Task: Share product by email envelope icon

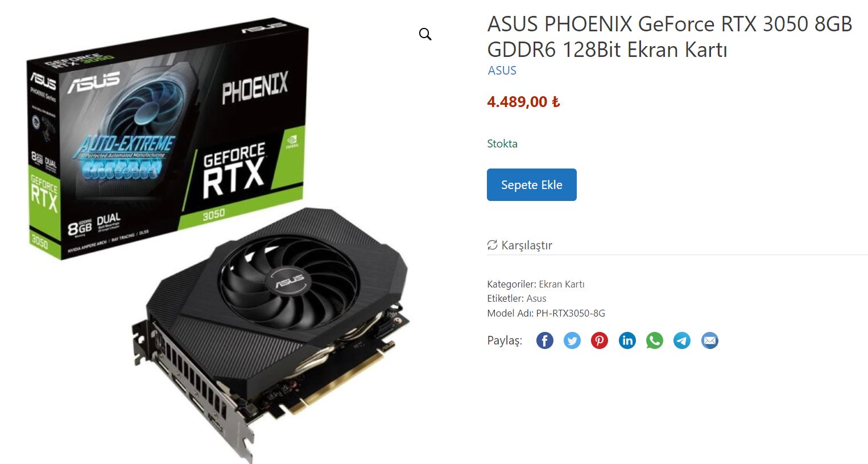Action: point(709,340)
